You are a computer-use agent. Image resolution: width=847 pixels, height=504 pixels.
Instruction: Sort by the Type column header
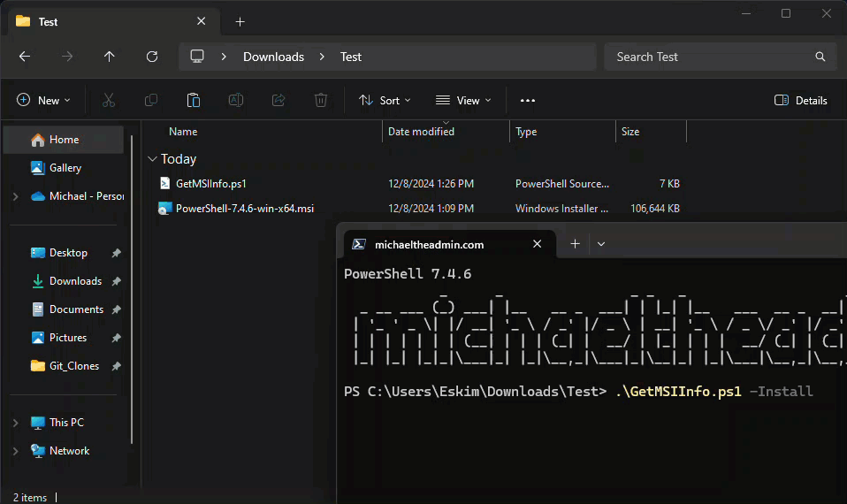point(526,132)
